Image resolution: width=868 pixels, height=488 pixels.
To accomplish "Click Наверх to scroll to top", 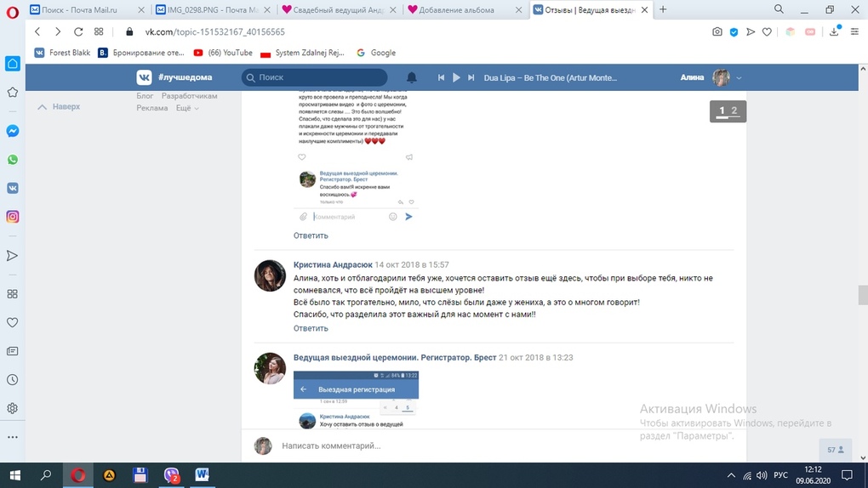I will 60,107.
